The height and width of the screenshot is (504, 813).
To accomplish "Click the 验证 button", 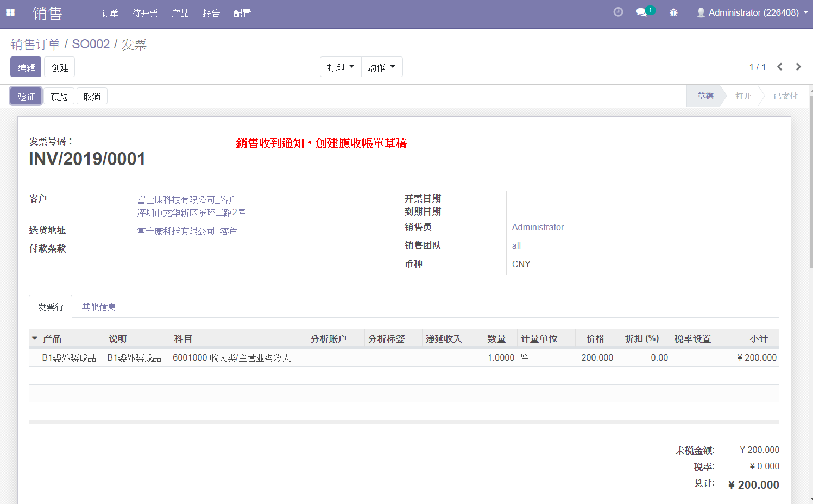I will click(x=26, y=96).
